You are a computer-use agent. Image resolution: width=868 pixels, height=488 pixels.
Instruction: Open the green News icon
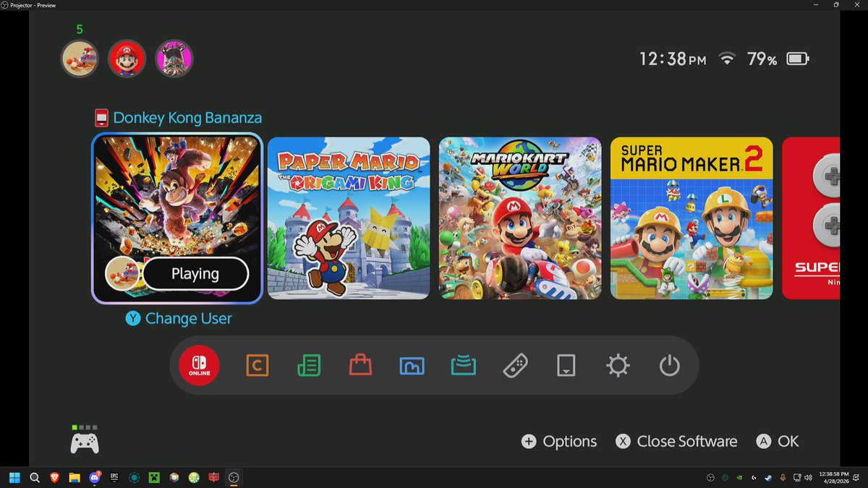[x=309, y=366]
